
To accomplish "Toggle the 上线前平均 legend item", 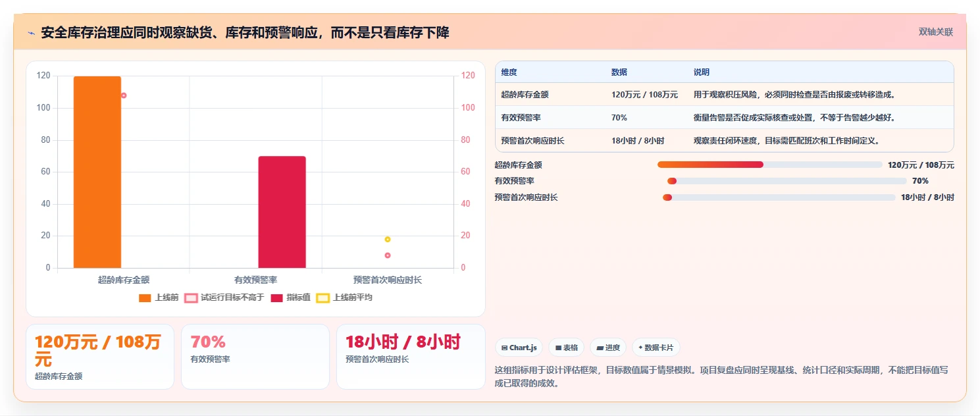I will (344, 298).
